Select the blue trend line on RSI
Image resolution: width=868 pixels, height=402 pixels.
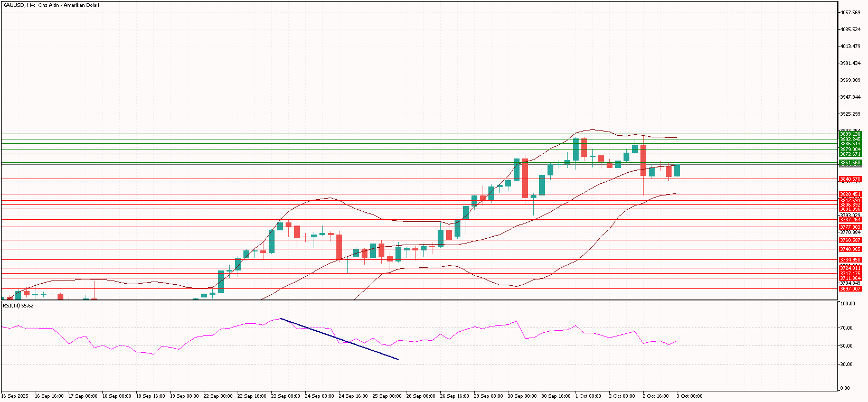pos(339,339)
